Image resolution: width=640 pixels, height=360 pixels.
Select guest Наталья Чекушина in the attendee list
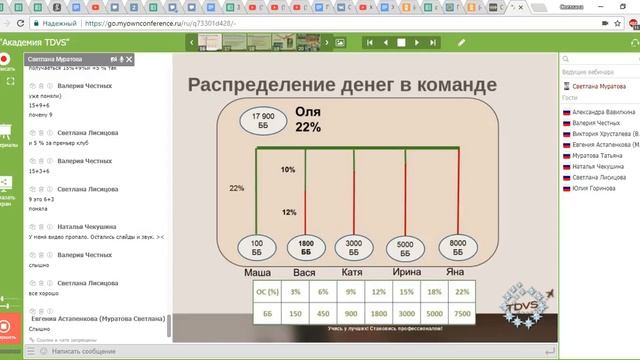pos(598,167)
